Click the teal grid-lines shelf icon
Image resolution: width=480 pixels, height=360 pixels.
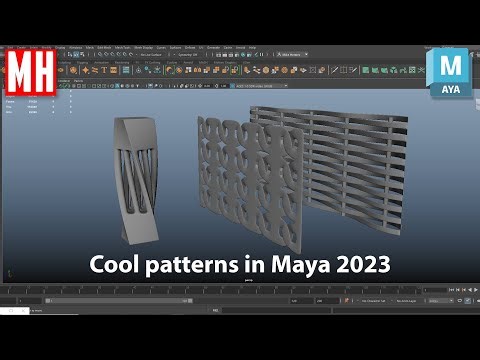[126, 70]
